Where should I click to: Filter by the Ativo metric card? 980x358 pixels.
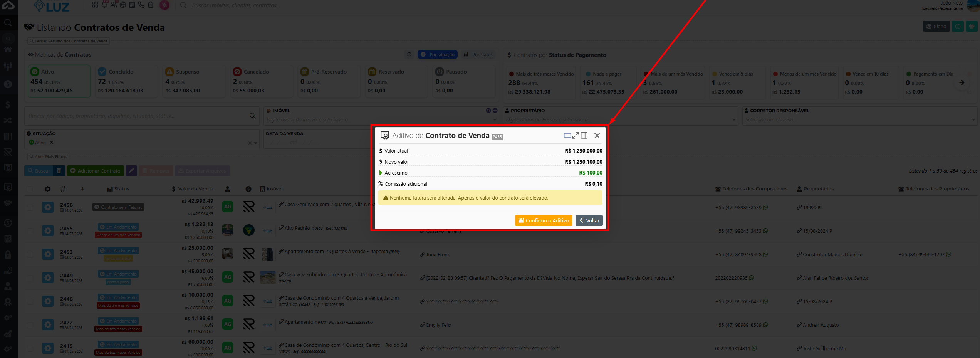point(59,81)
